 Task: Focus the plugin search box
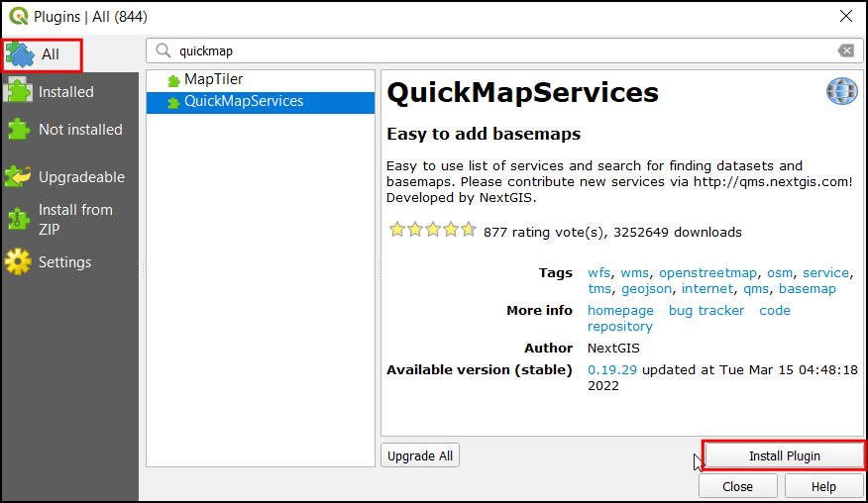pyautogui.click(x=505, y=50)
